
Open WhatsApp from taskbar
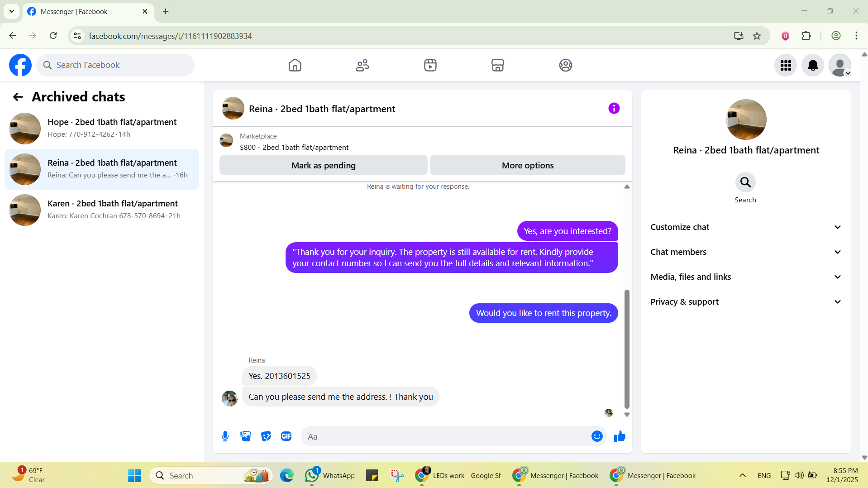[x=330, y=475]
